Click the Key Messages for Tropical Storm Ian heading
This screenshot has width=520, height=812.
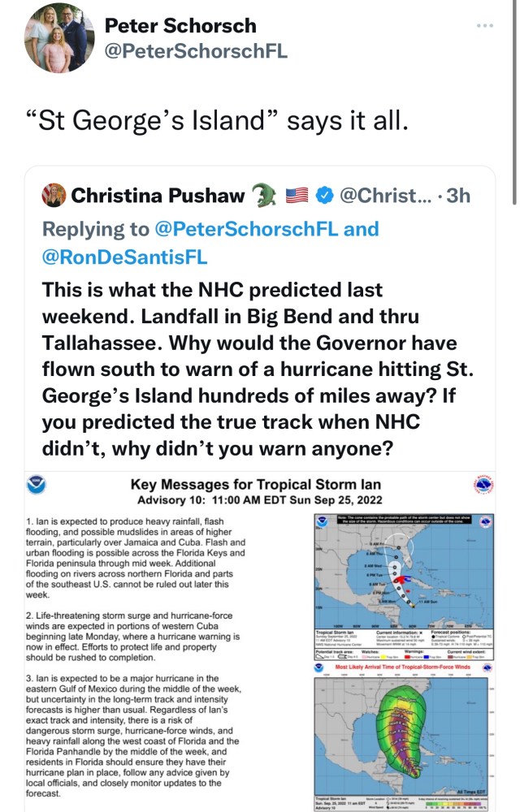pos(256,485)
